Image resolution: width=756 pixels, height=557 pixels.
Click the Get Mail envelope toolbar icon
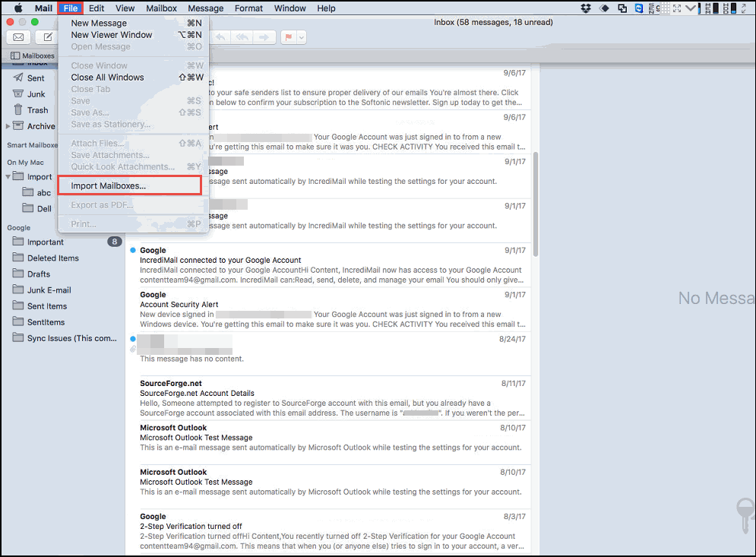click(18, 37)
